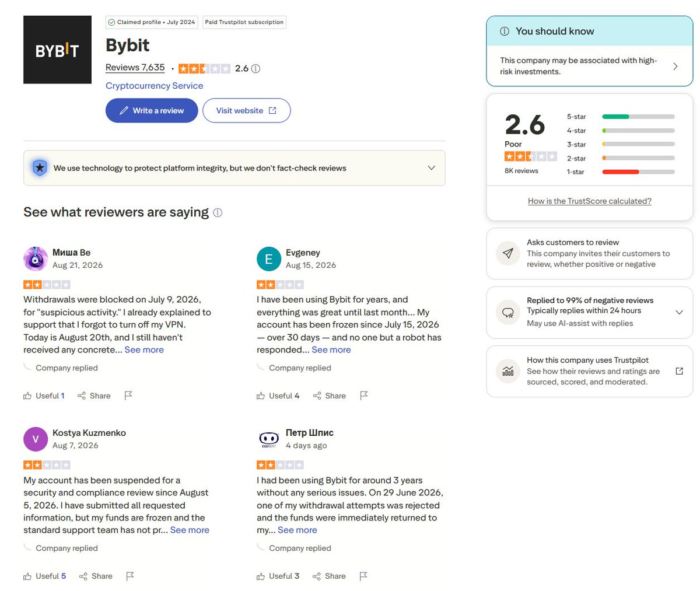This screenshot has width=700, height=591.
Task: Share Kostya Kuzmenko's review
Action: [96, 576]
